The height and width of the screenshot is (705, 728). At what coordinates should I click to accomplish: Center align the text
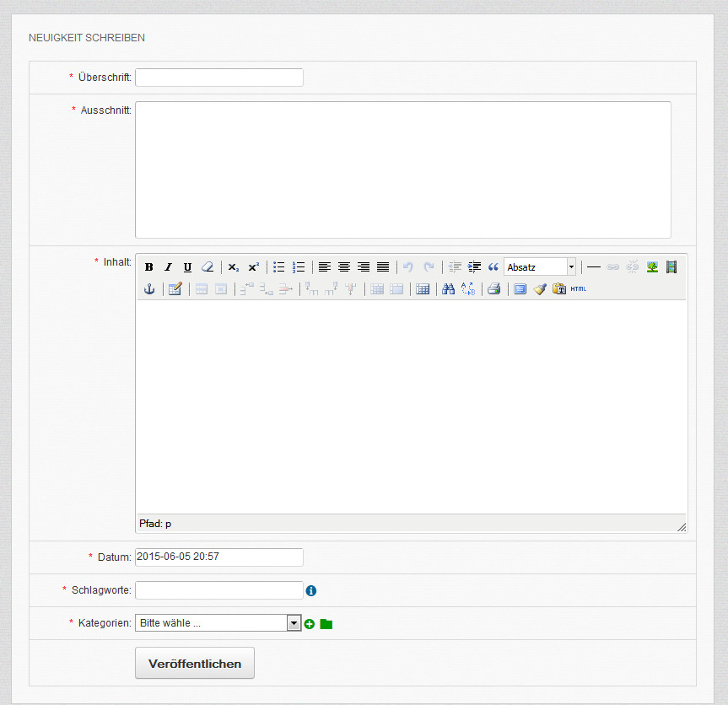pos(344,267)
